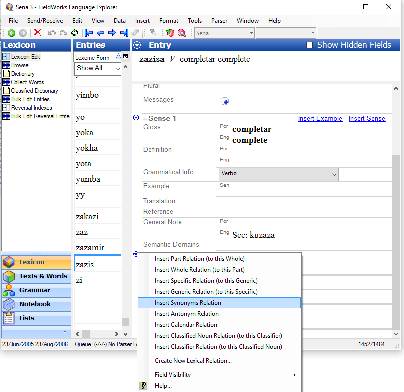Open the Grammatical Info Verbo dropdown

point(334,175)
